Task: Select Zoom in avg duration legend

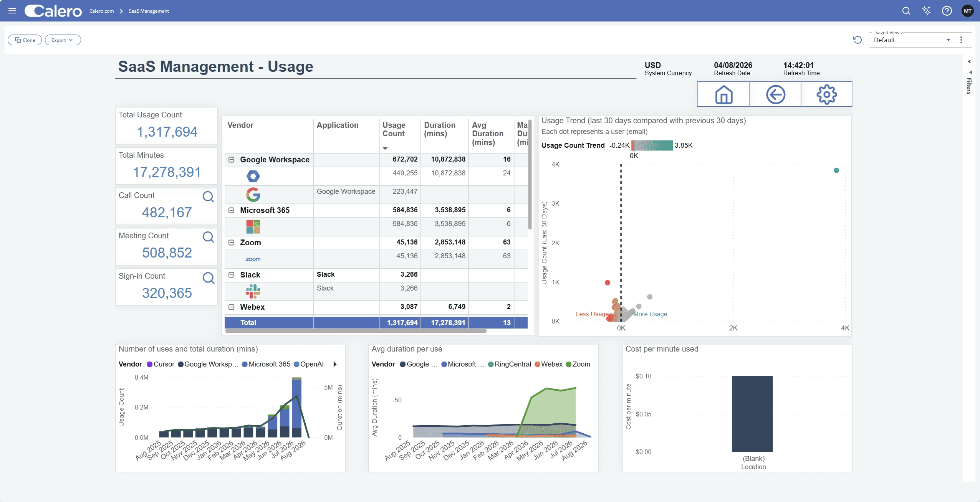Action: [578, 364]
